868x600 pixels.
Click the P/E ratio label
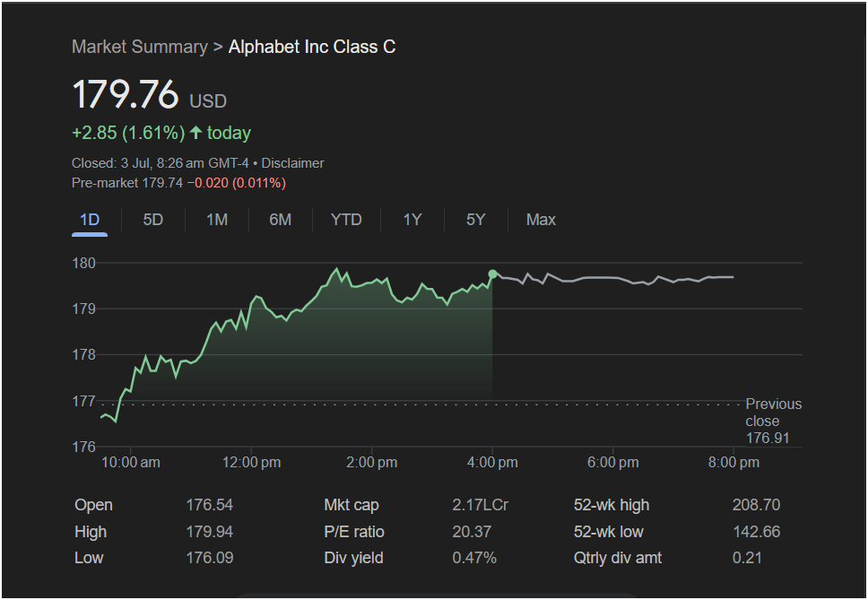click(353, 532)
